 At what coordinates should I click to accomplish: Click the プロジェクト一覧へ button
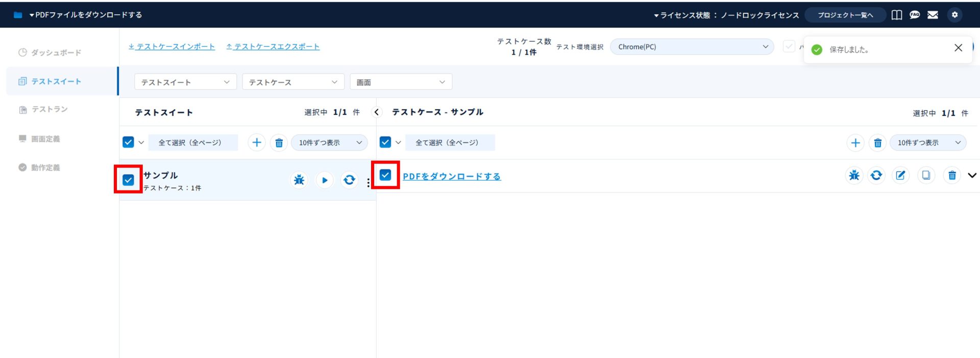(845, 15)
